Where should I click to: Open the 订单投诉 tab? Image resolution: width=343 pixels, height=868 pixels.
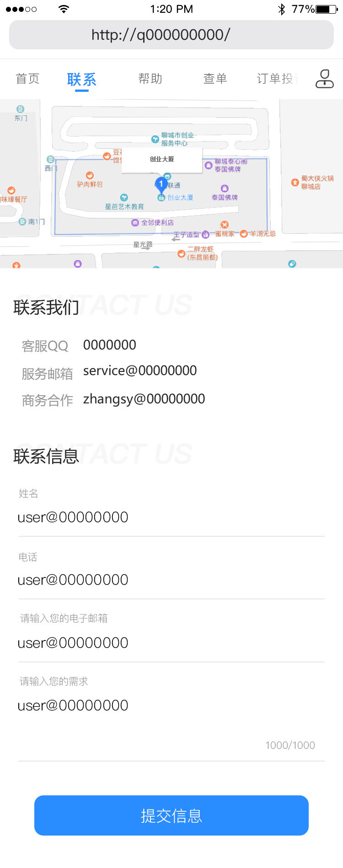pyautogui.click(x=277, y=79)
